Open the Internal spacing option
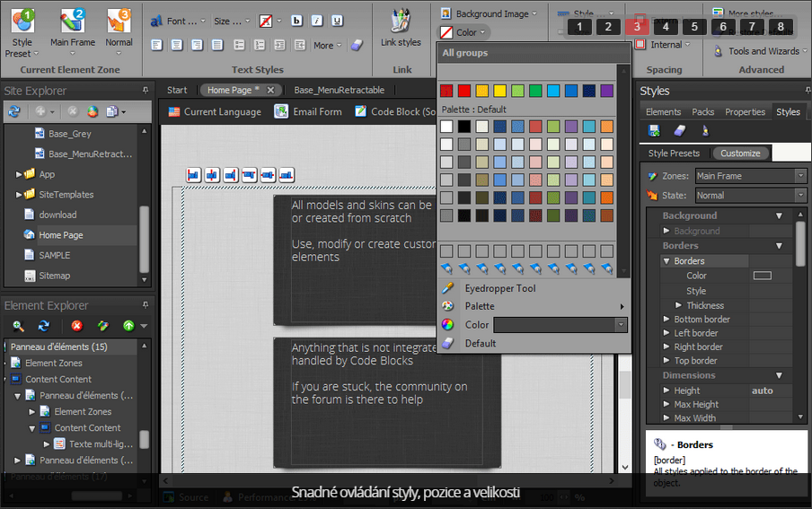The height and width of the screenshot is (509, 812). (662, 45)
